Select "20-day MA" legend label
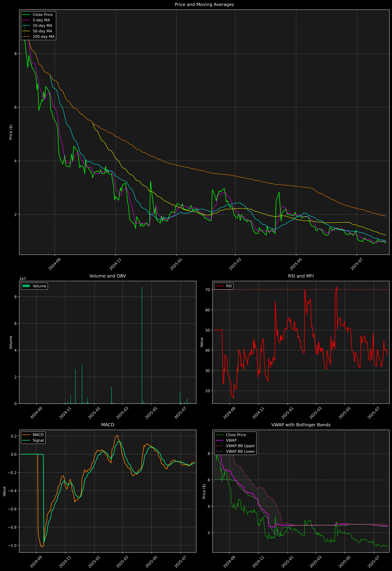This screenshot has height=571, width=392. 43,26
